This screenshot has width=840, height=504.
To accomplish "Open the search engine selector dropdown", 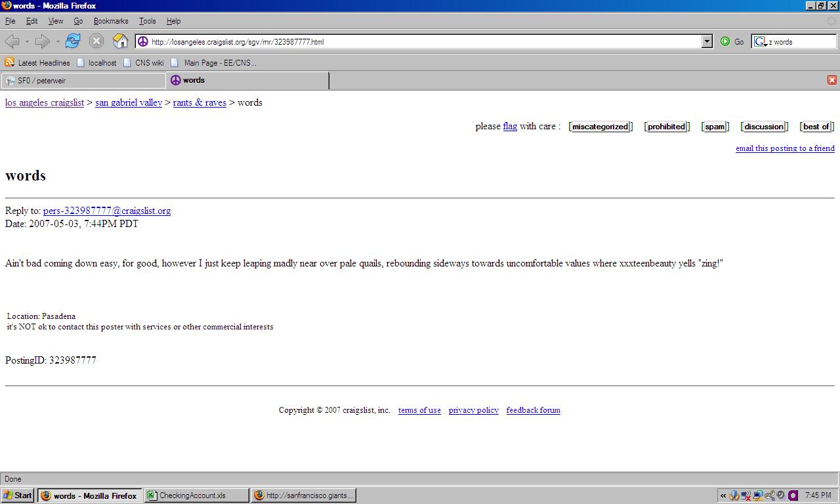I will tap(761, 42).
